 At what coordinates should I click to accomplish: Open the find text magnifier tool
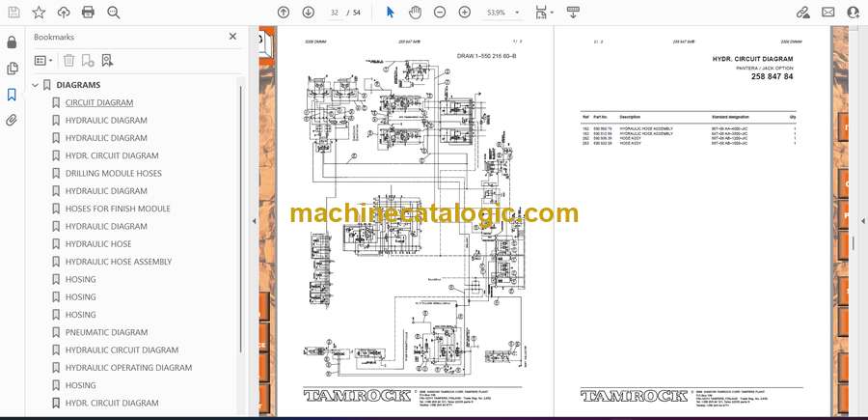[114, 13]
